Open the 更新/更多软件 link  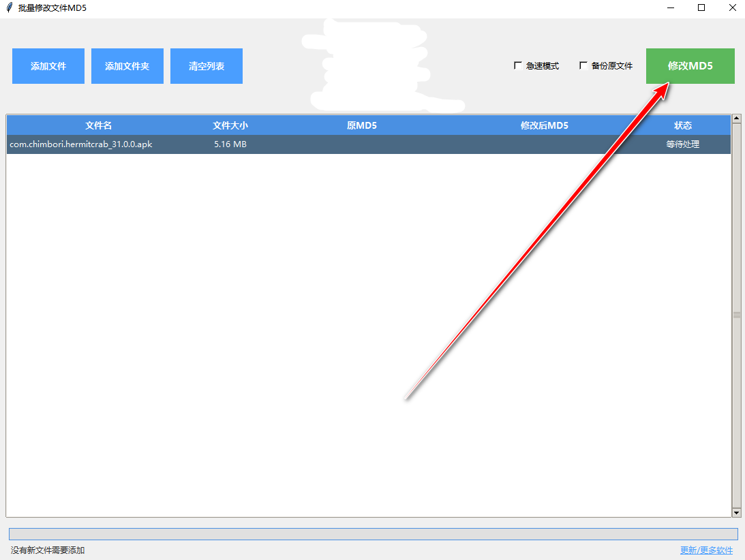[706, 550]
